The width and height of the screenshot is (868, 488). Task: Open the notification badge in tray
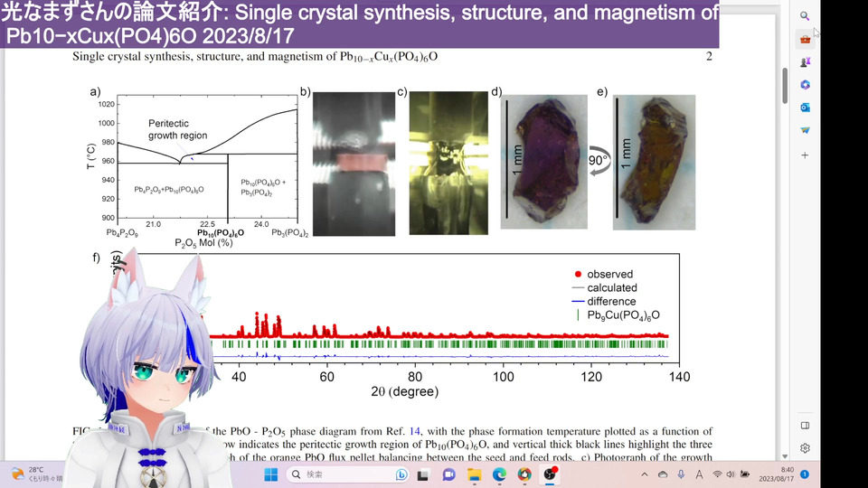[805, 474]
